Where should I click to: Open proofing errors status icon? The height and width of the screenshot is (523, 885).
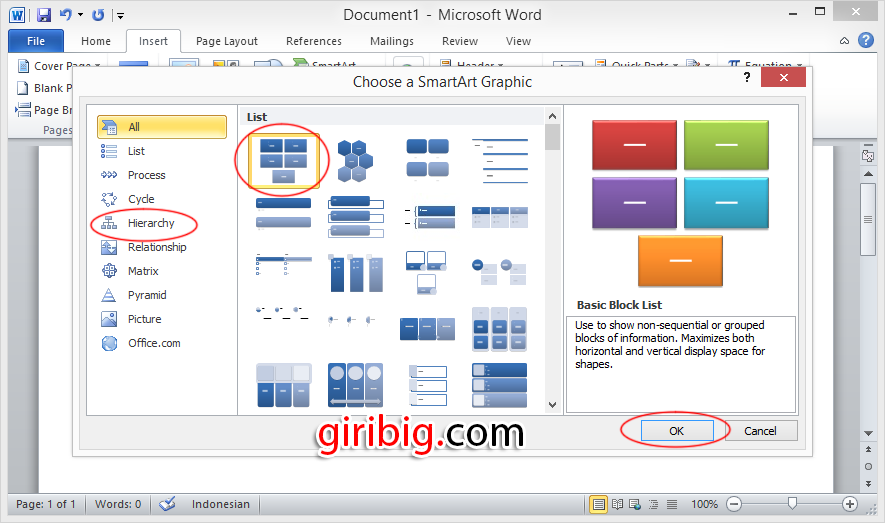(167, 503)
